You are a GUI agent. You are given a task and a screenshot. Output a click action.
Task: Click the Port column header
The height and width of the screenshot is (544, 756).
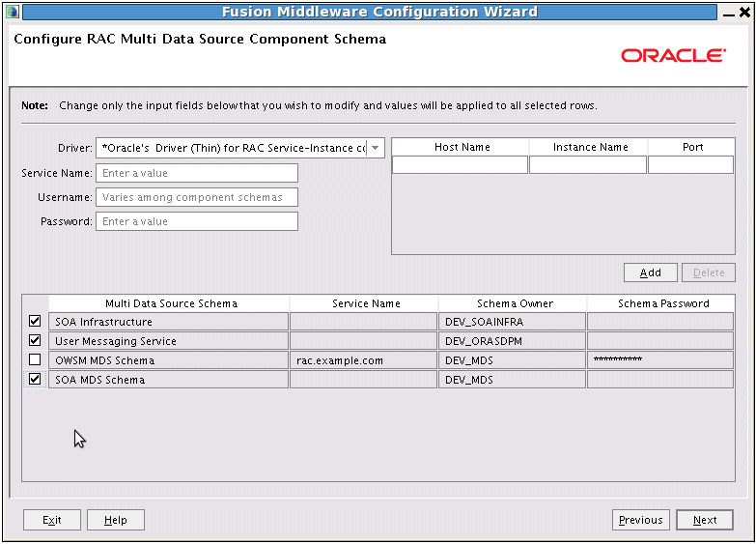(692, 147)
